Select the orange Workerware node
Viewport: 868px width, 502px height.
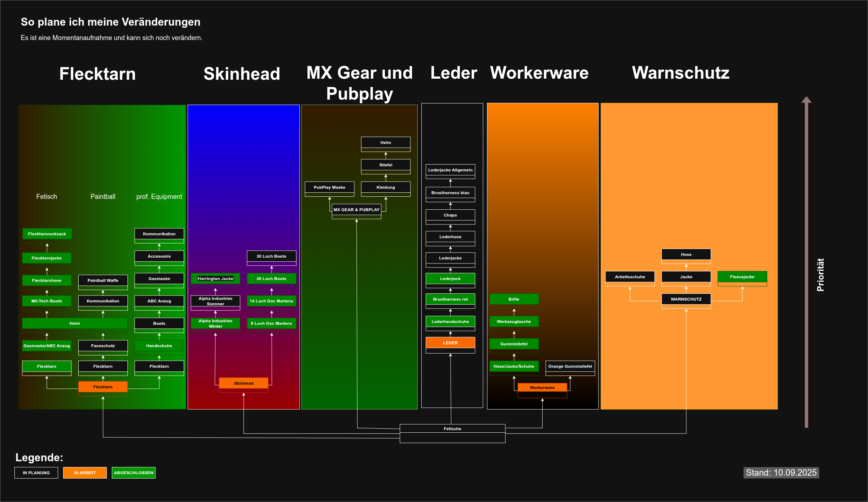point(542,388)
